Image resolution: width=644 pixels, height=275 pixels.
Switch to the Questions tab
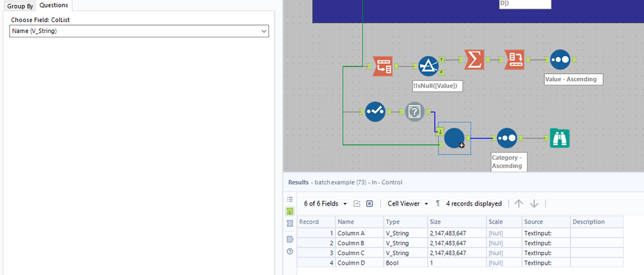pyautogui.click(x=54, y=5)
